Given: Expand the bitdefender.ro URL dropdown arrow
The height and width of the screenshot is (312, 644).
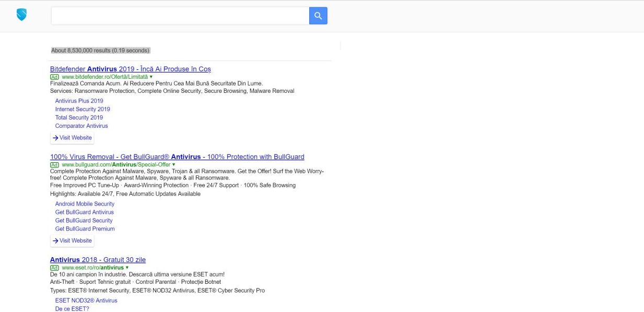Looking at the screenshot, I should click(151, 77).
